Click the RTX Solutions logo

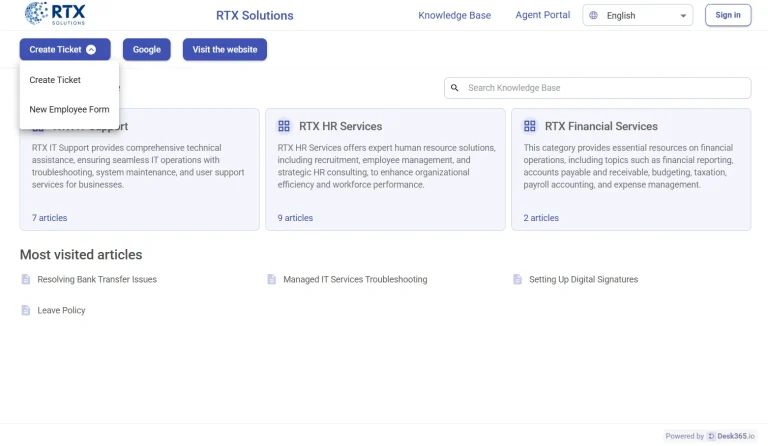click(55, 14)
